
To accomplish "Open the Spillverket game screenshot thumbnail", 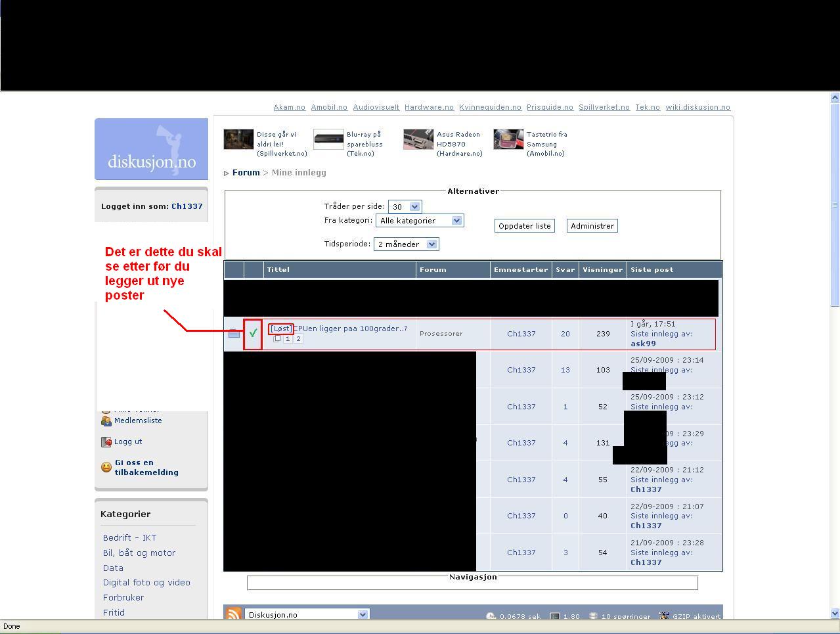I will (238, 139).
